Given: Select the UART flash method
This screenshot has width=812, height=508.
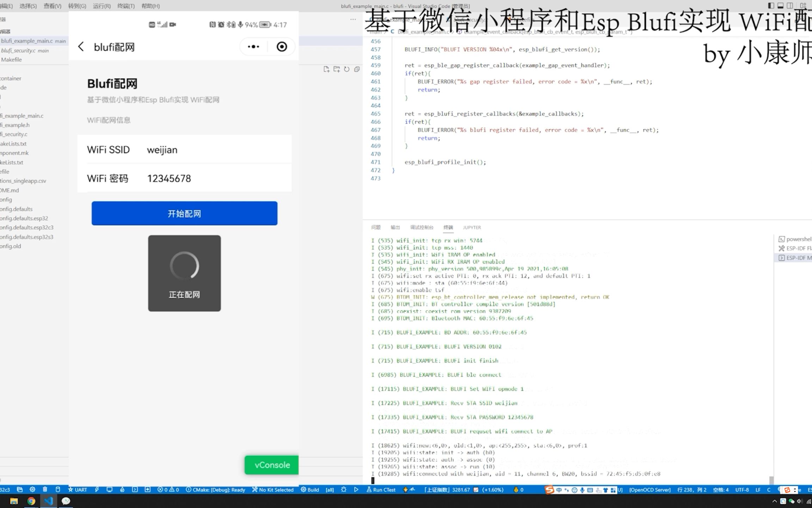Looking at the screenshot, I should [x=78, y=489].
